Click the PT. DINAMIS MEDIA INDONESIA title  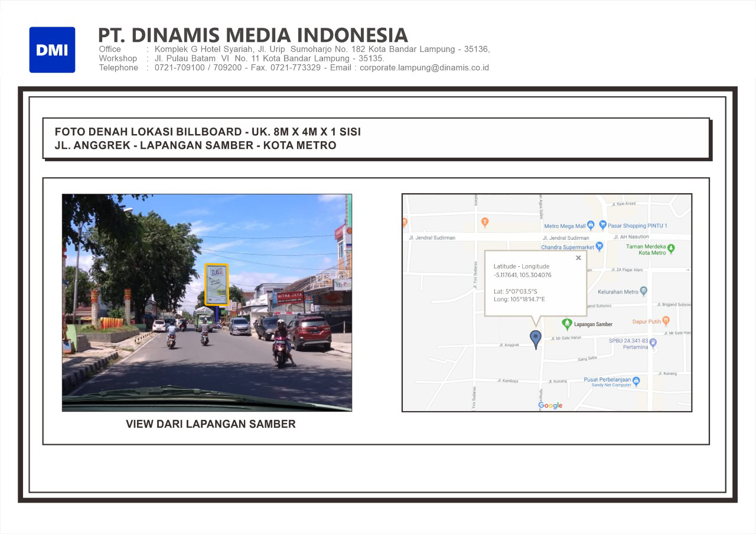pos(253,35)
